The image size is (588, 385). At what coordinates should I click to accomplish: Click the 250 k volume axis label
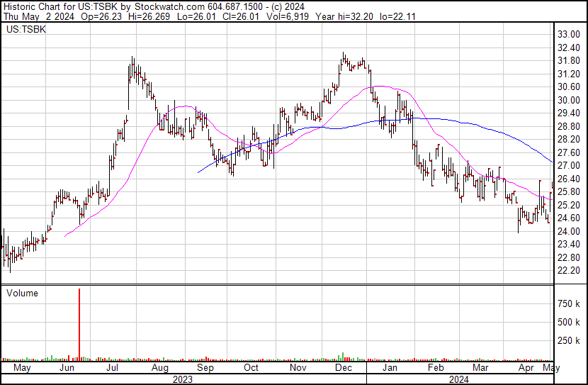570,340
